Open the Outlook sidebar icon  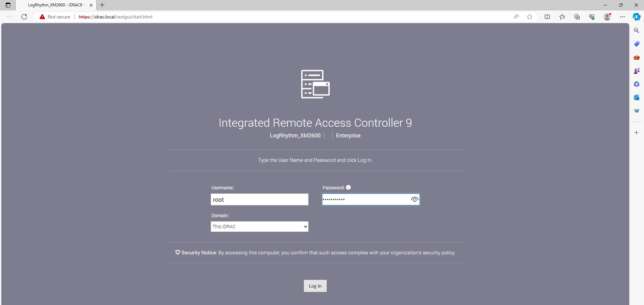coord(636,97)
